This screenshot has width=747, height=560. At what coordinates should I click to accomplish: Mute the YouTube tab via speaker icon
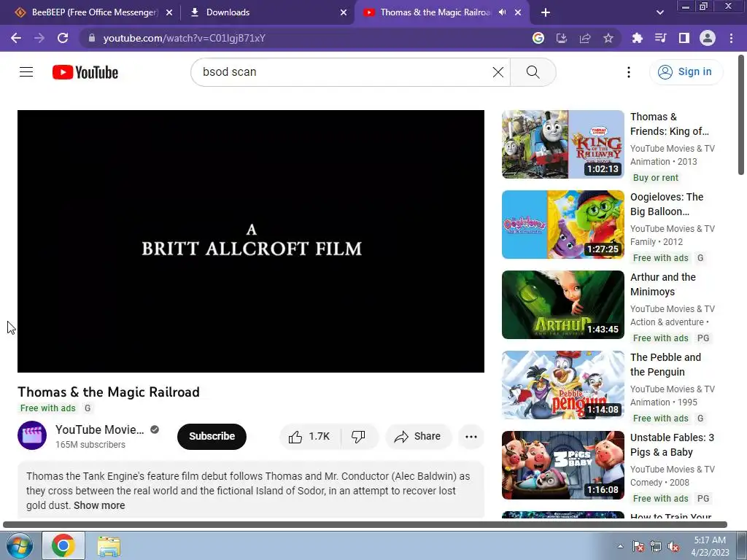[502, 12]
